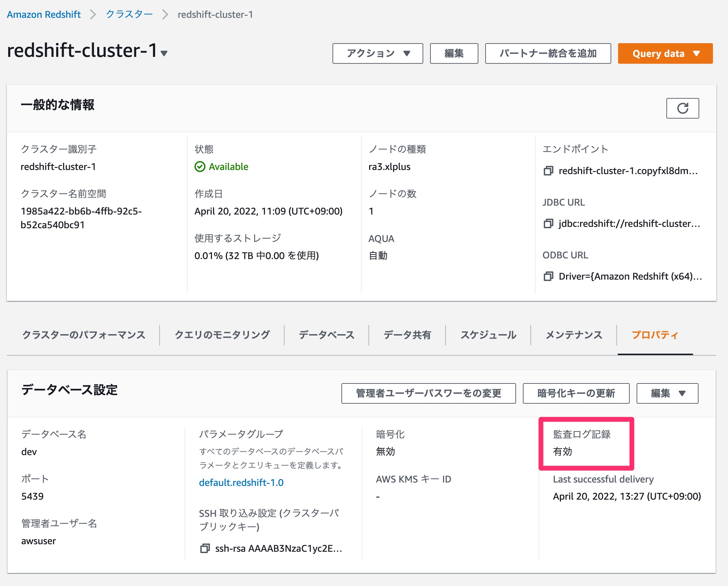Image resolution: width=728 pixels, height=586 pixels.
Task: Select the プロパティ tab
Action: point(655,335)
